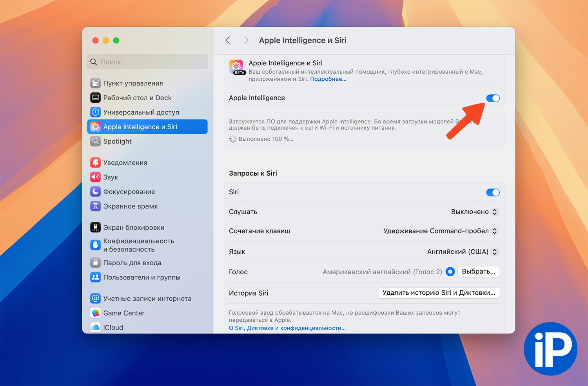The height and width of the screenshot is (386, 588).
Task: Select Пользователи и группы in sidebar
Action: (x=147, y=277)
